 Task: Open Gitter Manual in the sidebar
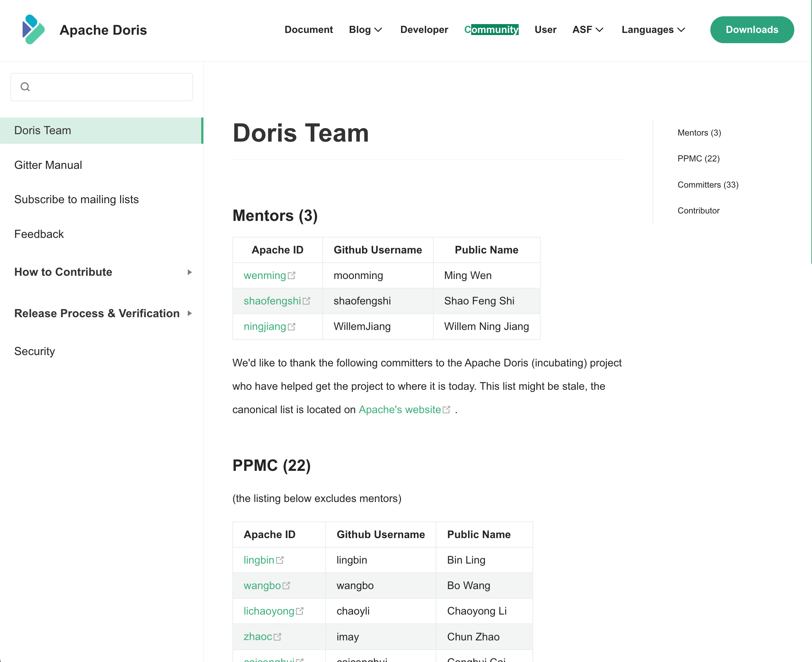[48, 165]
